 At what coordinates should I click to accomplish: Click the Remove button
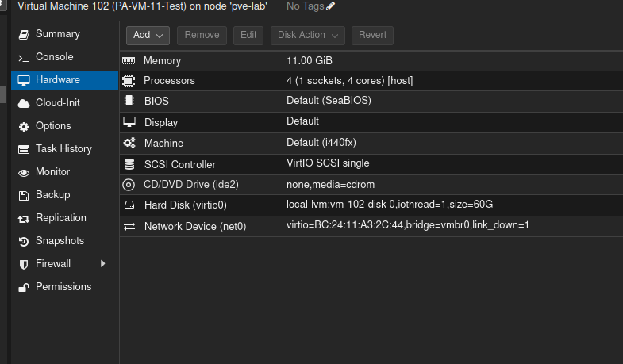(x=202, y=36)
